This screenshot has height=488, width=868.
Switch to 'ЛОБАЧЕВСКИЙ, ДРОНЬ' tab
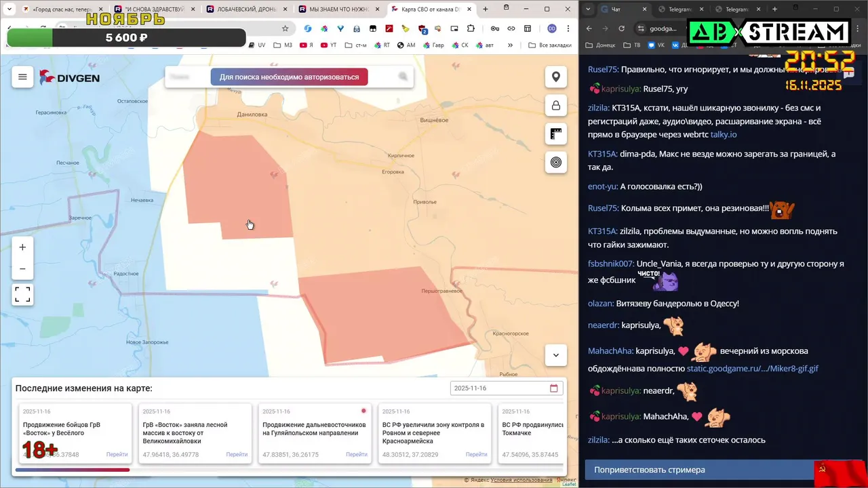pos(245,9)
